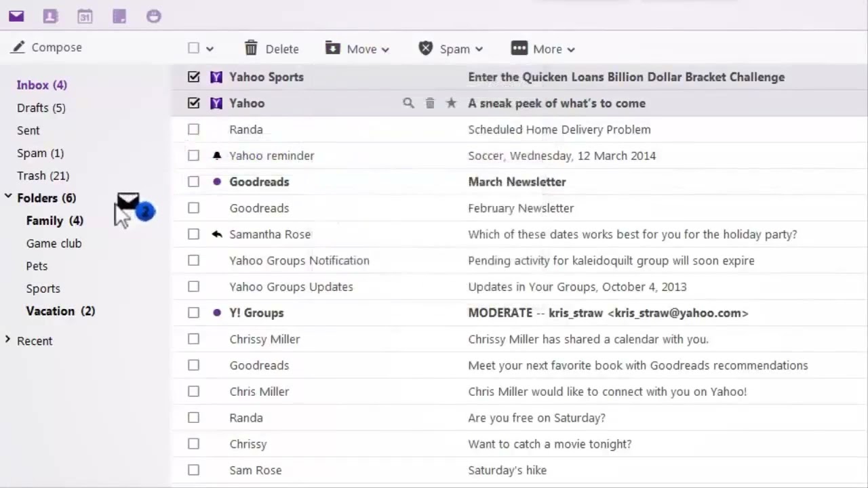Click the Compose button label
The image size is (868, 488).
pos(57,47)
